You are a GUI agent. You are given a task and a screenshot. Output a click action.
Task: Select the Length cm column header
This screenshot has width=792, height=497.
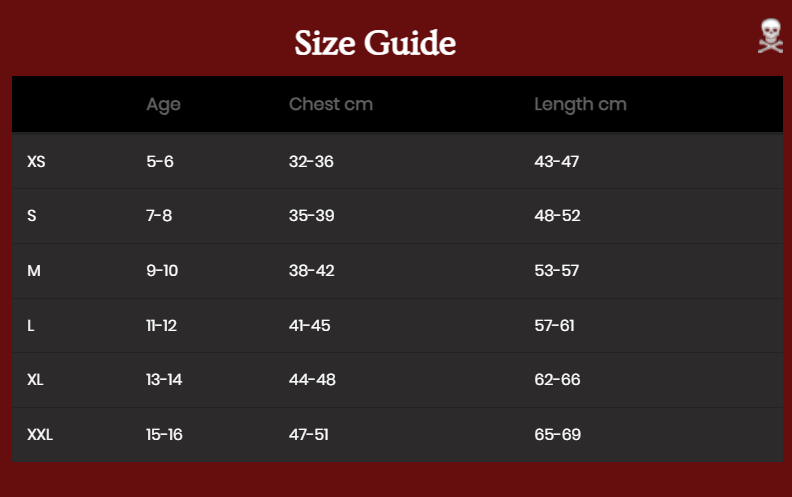(x=580, y=105)
